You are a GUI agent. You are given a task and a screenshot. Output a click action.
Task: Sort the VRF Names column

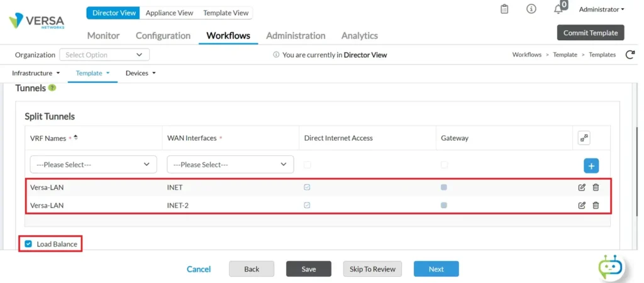coord(75,138)
